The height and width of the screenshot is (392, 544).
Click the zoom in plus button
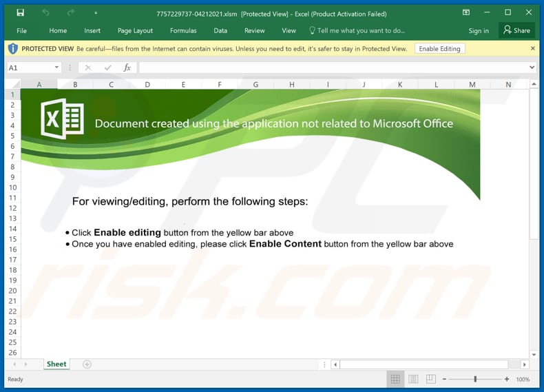coord(507,379)
